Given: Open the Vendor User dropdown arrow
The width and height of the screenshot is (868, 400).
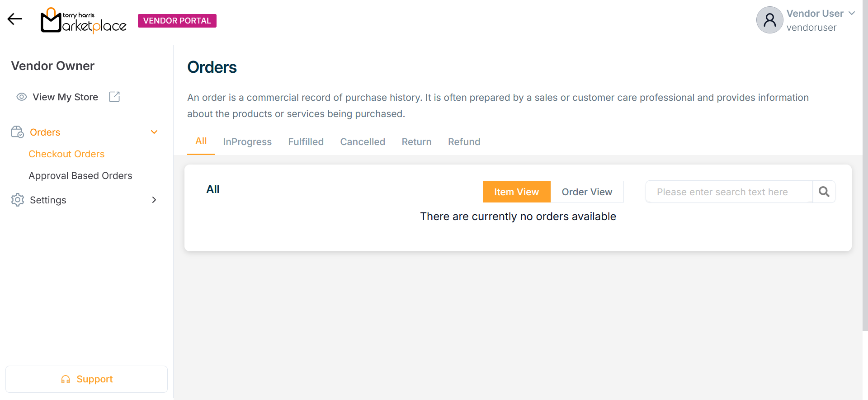Looking at the screenshot, I should [x=852, y=14].
